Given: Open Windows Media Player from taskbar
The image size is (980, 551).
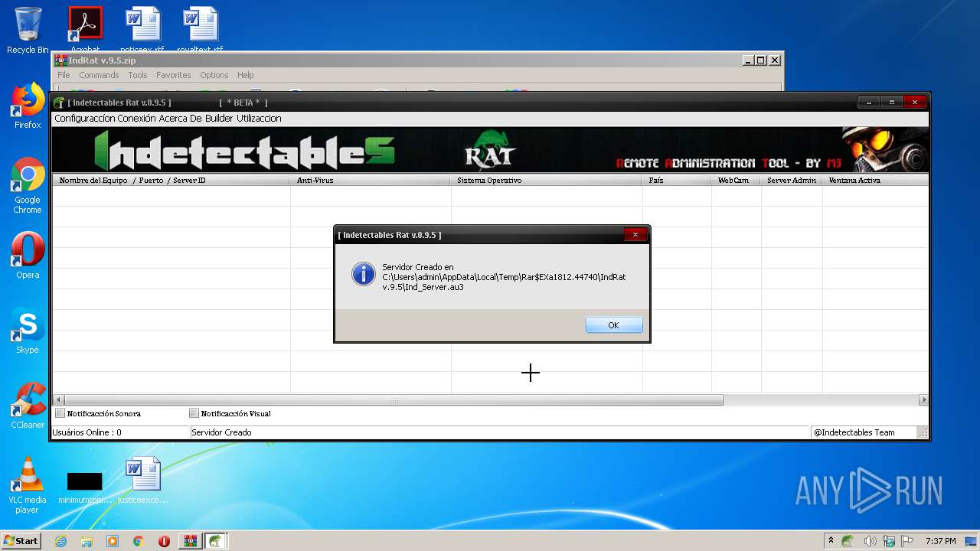Looking at the screenshot, I should click(x=113, y=541).
